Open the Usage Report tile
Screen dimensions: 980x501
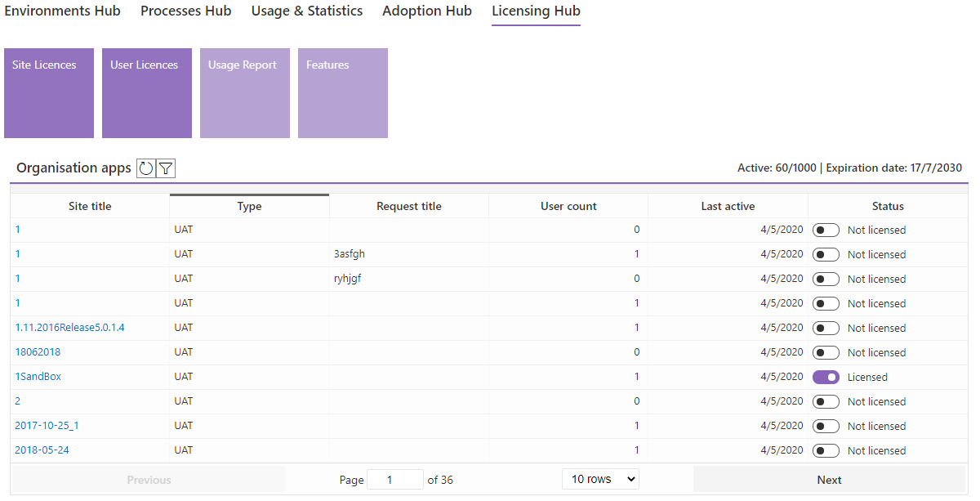point(245,93)
